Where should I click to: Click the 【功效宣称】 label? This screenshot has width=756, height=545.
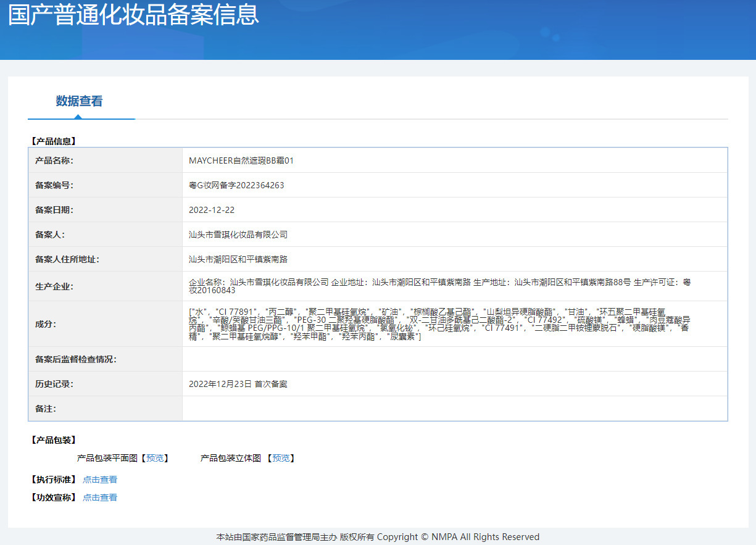tap(53, 497)
